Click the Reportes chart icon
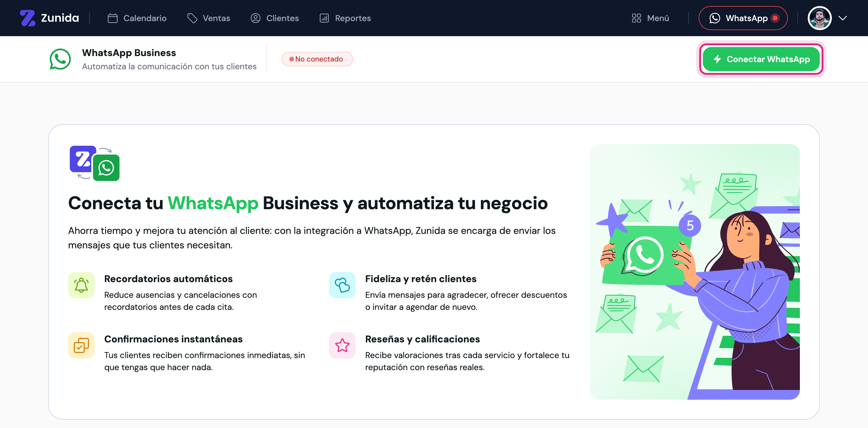This screenshot has width=868, height=428. pos(324,18)
